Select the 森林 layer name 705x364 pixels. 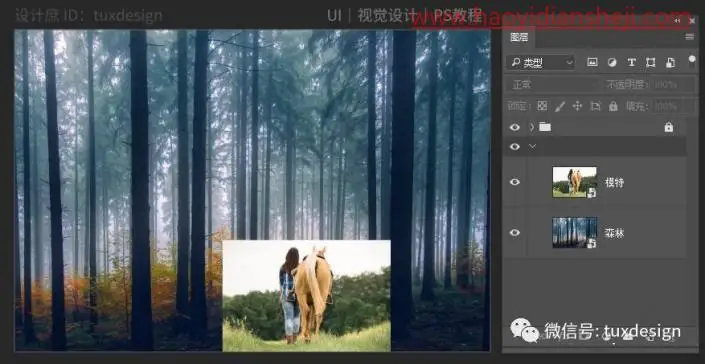(x=614, y=233)
